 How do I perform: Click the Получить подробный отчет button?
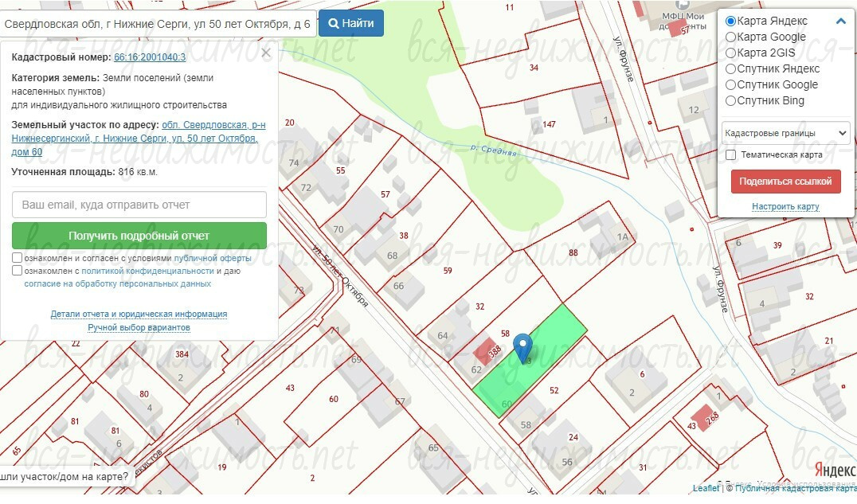[x=139, y=236]
